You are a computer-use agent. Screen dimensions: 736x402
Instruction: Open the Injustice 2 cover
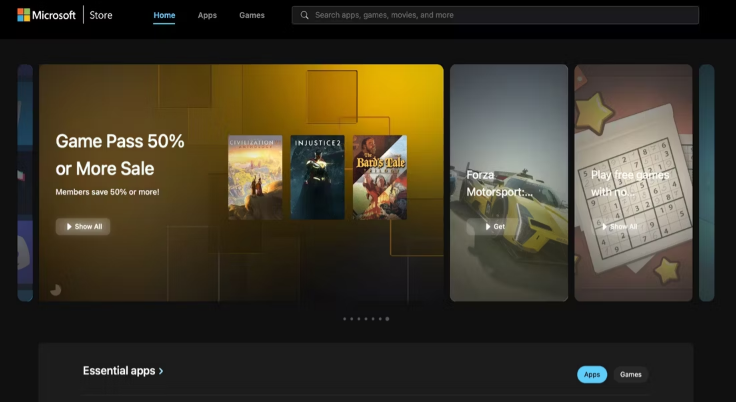tap(317, 178)
